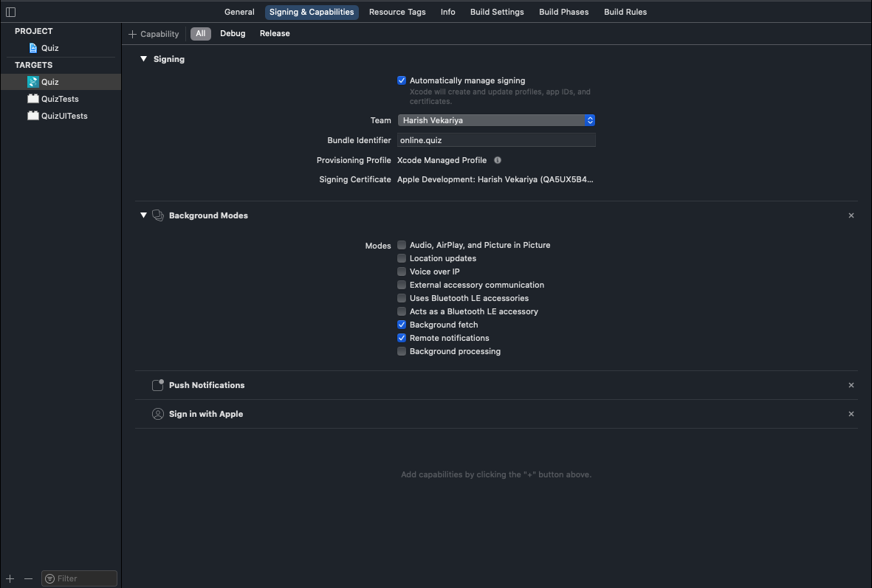The height and width of the screenshot is (588, 872).
Task: Remove the Sign in with Apple capability
Action: tap(851, 414)
